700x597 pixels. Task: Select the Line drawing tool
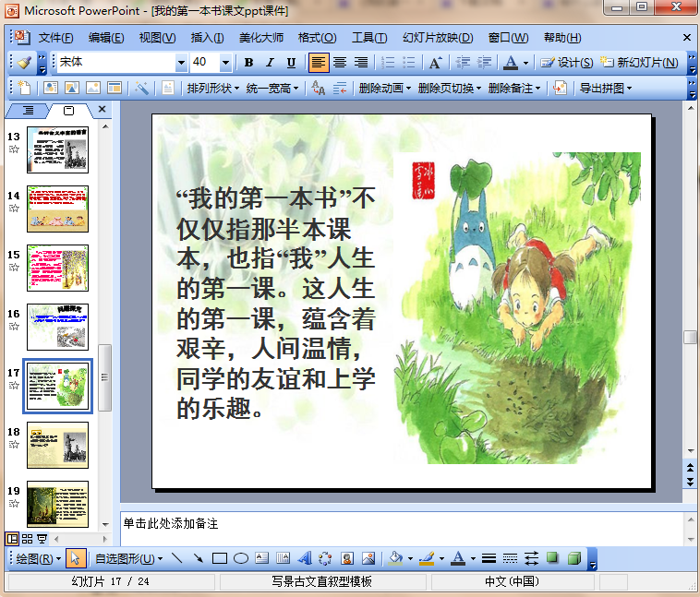pos(177,558)
